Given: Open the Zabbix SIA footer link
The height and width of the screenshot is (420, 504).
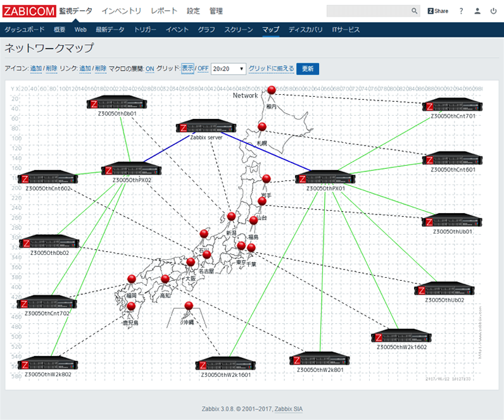Looking at the screenshot, I should coord(288,409).
